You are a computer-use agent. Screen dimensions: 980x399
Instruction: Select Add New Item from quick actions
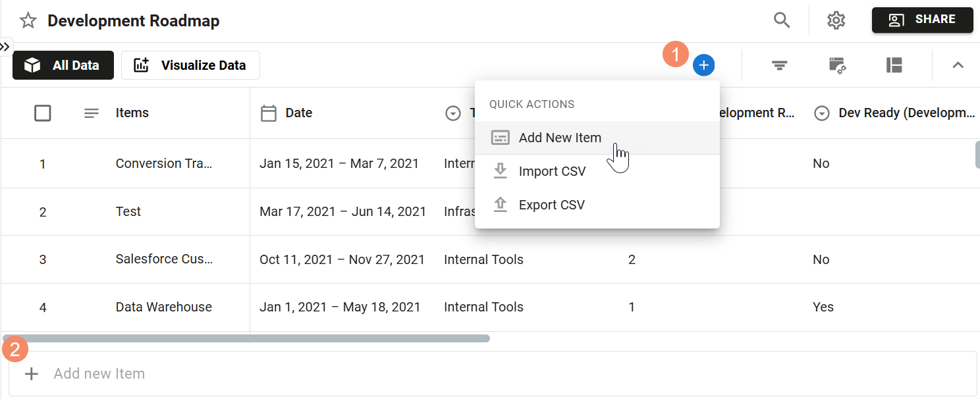click(x=560, y=137)
